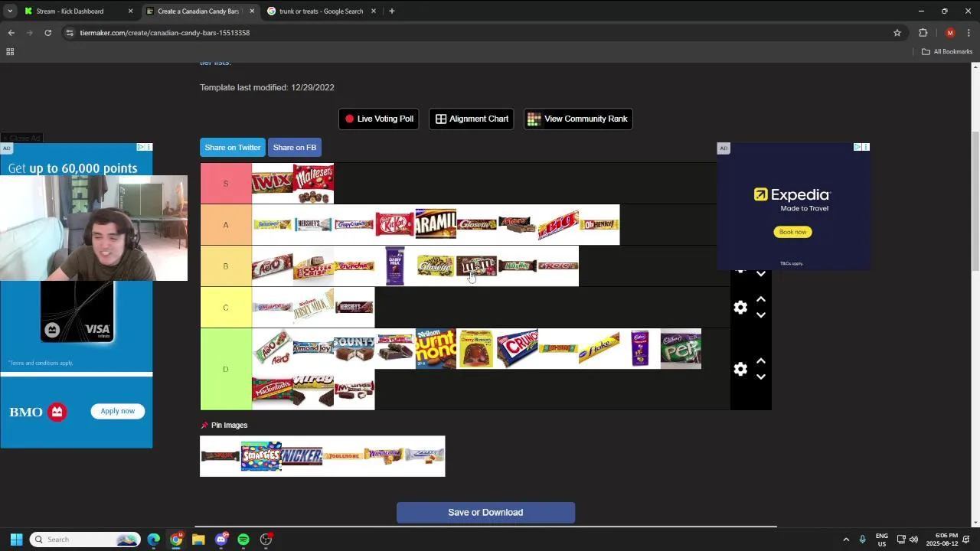Close the Create a Canadian Candy Bars tab
The height and width of the screenshot is (551, 980).
pyautogui.click(x=252, y=11)
